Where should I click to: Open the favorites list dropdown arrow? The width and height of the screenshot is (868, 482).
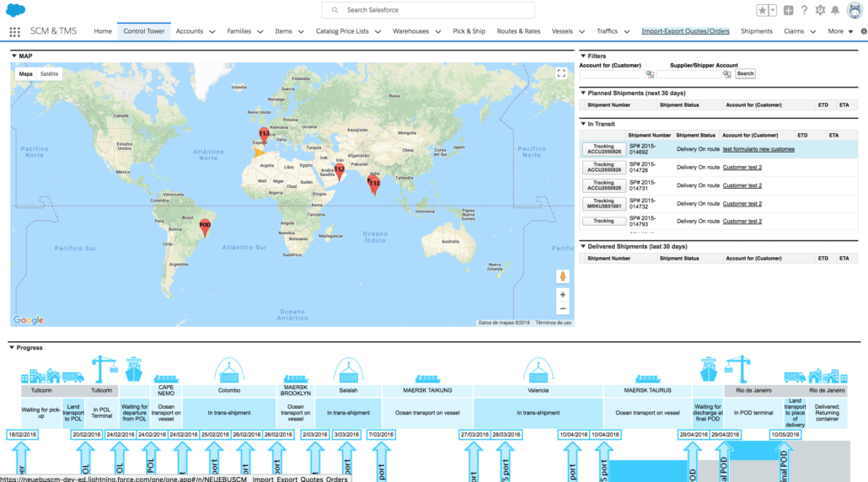click(x=773, y=10)
